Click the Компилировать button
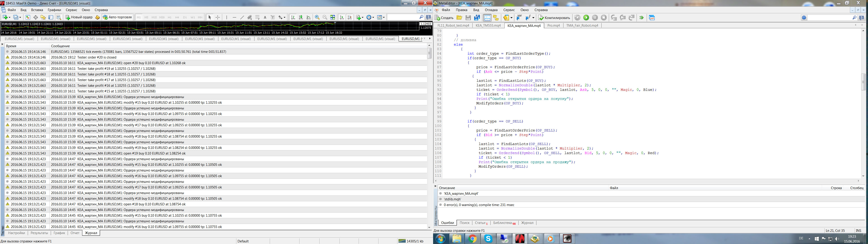 tap(554, 18)
